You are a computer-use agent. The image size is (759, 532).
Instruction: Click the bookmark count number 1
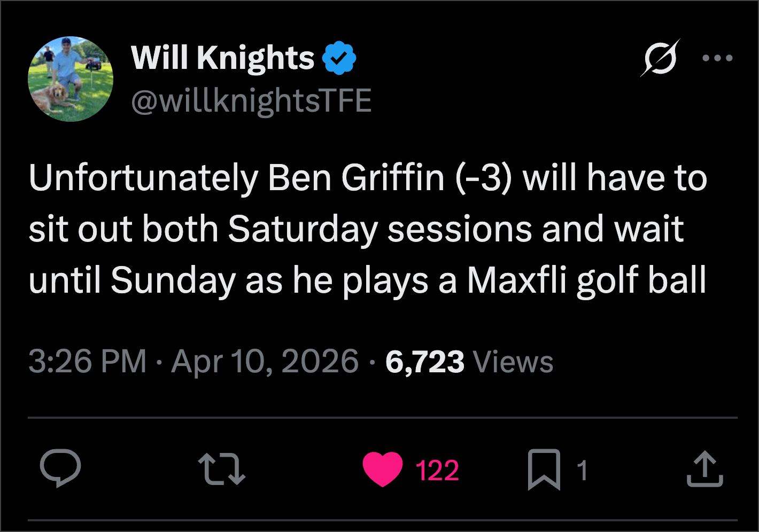coord(582,471)
